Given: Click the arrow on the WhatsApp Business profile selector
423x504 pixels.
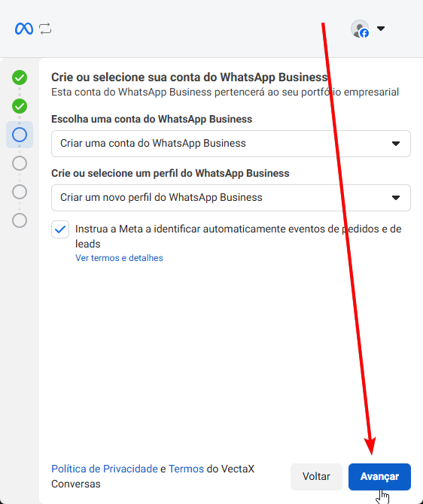Looking at the screenshot, I should (x=396, y=198).
